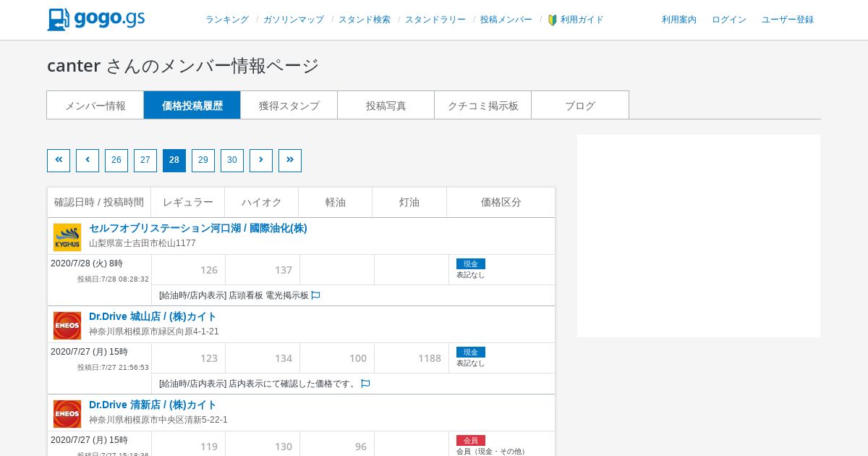Click the flag icon beside 店内表示にて確認した価格です
This screenshot has height=456, width=868.
click(365, 384)
